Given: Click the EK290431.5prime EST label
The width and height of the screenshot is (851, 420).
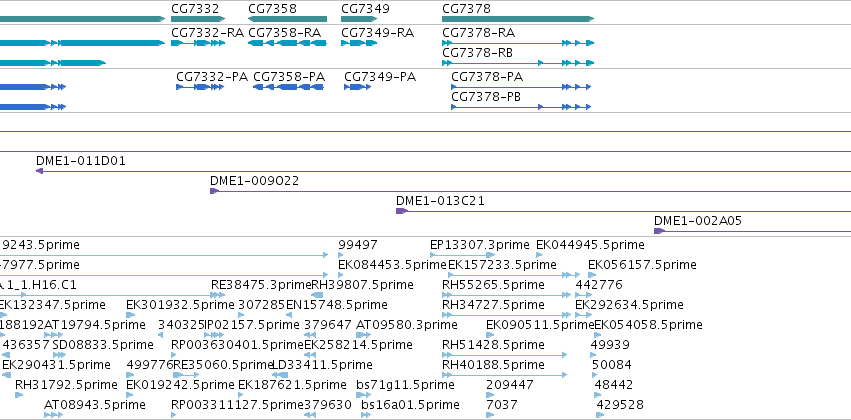Looking at the screenshot, I should coord(56,365).
